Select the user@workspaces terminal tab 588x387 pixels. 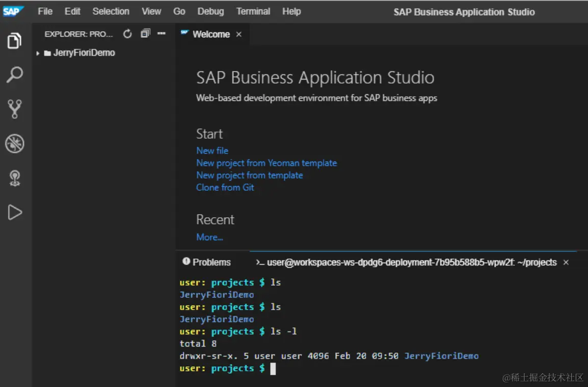pyautogui.click(x=412, y=263)
